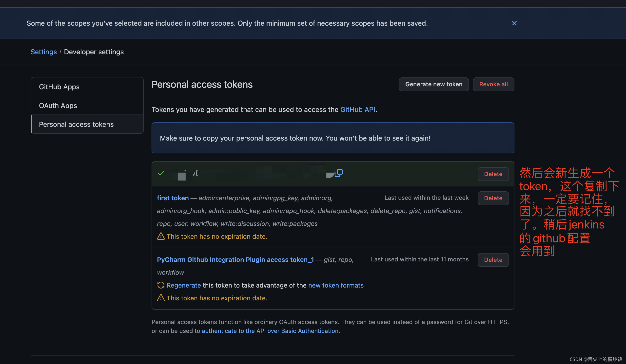Open GitHub Apps sidebar item
The image size is (626, 364).
[59, 87]
